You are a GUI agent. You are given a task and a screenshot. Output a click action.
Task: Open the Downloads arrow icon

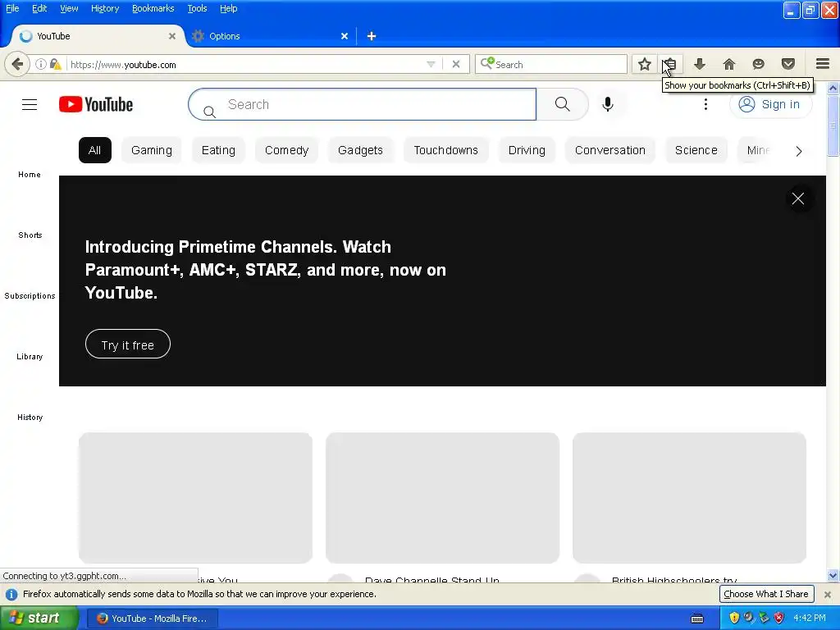(x=699, y=64)
